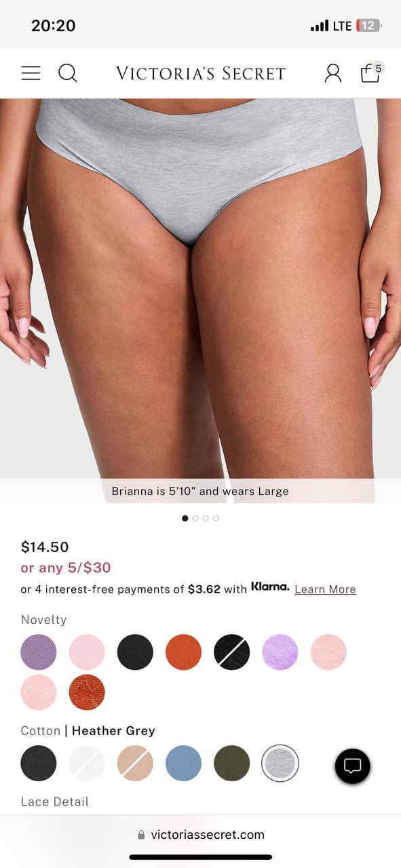Tap the victoriassecret.com address bar
Viewport: 401px width, 868px height.
201,835
